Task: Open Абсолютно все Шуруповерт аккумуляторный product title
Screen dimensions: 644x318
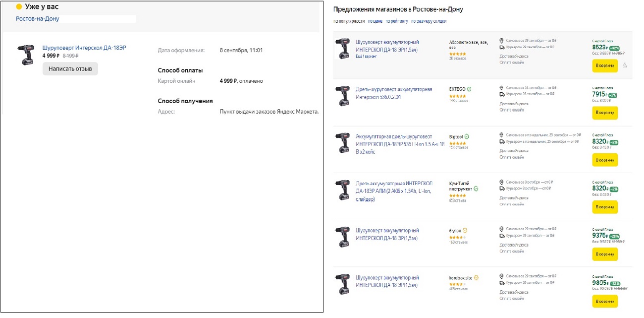Action: tap(387, 46)
